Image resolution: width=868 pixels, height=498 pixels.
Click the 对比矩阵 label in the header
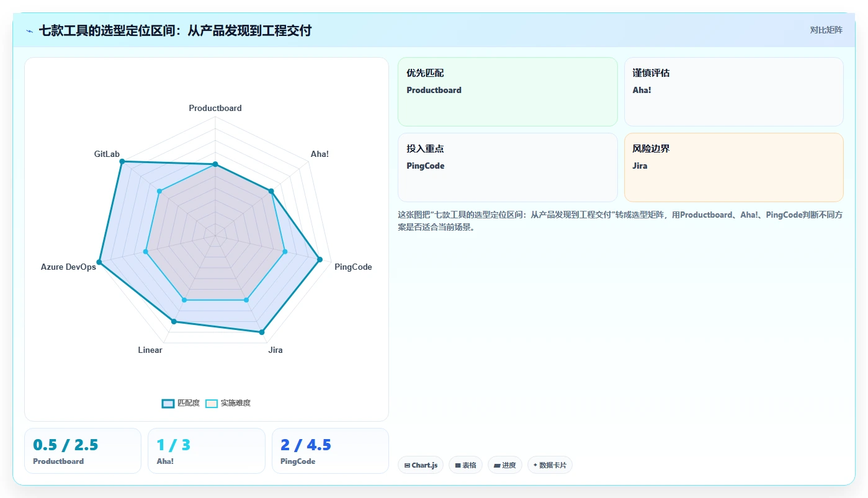point(826,30)
